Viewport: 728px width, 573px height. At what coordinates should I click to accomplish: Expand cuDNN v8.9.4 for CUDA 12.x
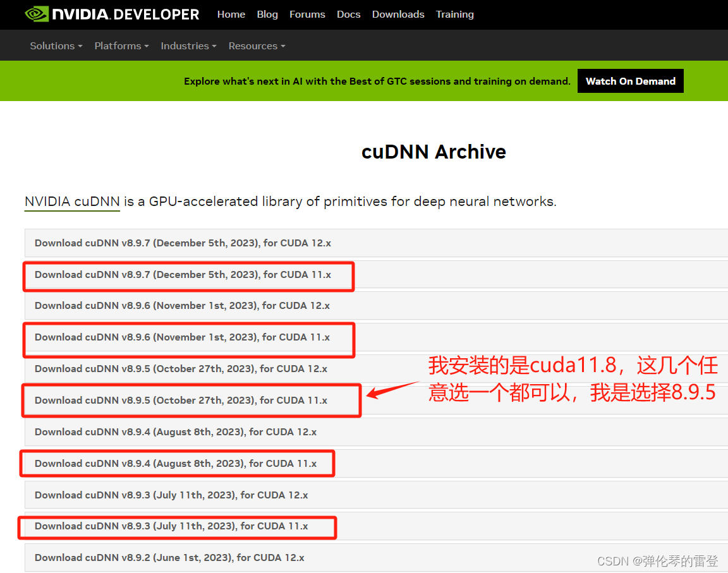click(376, 432)
